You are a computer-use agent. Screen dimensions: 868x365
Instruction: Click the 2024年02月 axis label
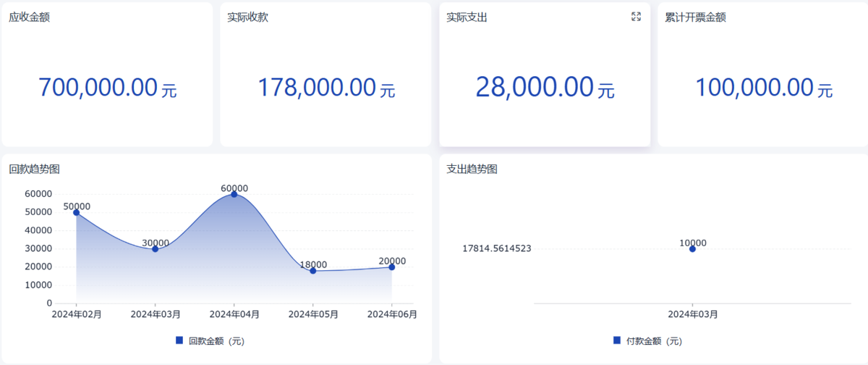tap(76, 314)
